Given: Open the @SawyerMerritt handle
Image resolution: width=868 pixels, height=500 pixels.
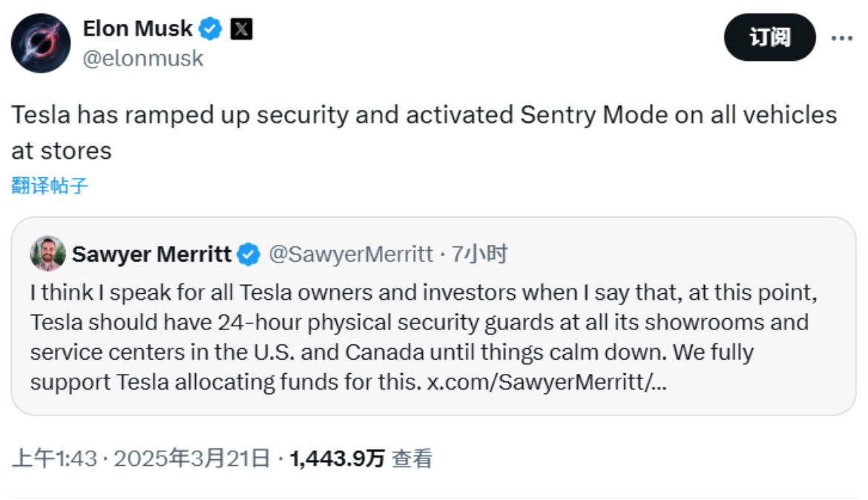Looking at the screenshot, I should tap(350, 254).
